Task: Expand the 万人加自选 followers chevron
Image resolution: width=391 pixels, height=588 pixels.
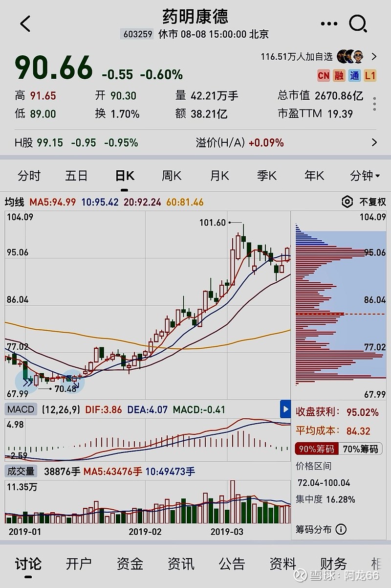Action: tap(374, 56)
